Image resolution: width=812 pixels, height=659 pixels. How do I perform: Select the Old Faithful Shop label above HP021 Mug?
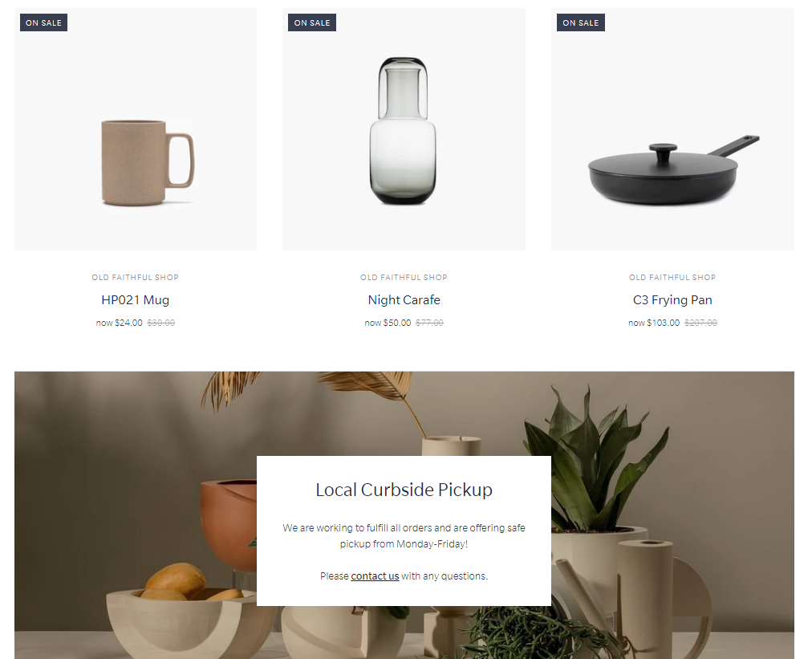pyautogui.click(x=135, y=277)
